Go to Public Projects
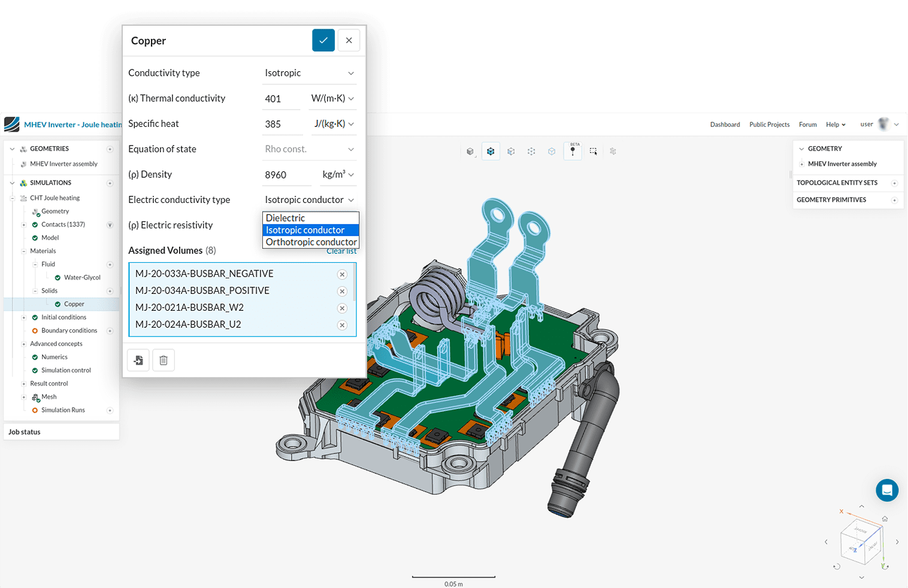Viewport: 908px width, 588px height. click(x=769, y=125)
